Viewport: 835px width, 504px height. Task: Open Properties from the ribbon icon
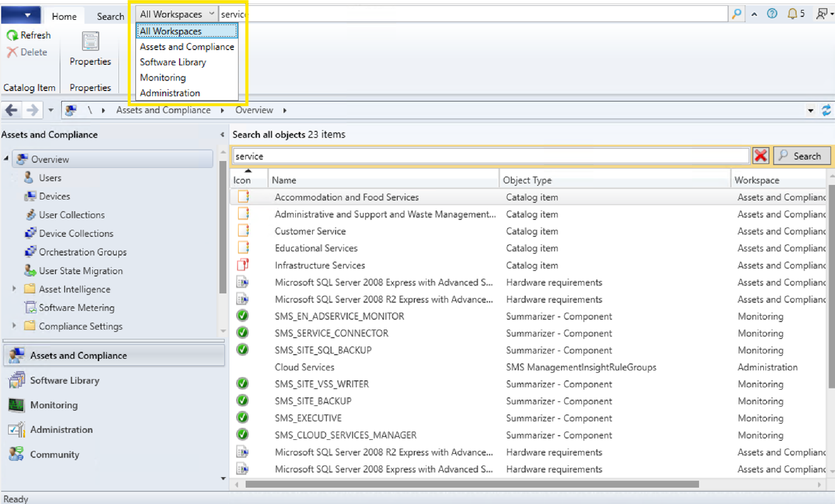pyautogui.click(x=90, y=42)
